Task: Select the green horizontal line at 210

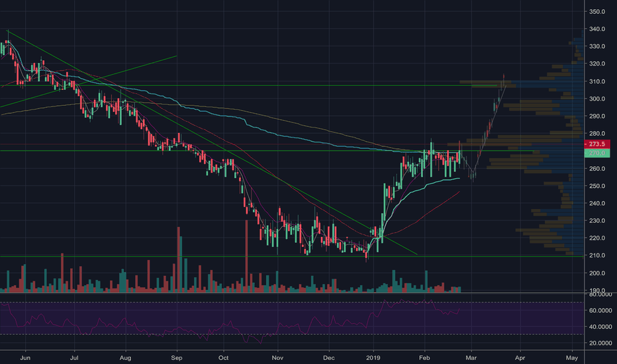Action: click(x=291, y=257)
